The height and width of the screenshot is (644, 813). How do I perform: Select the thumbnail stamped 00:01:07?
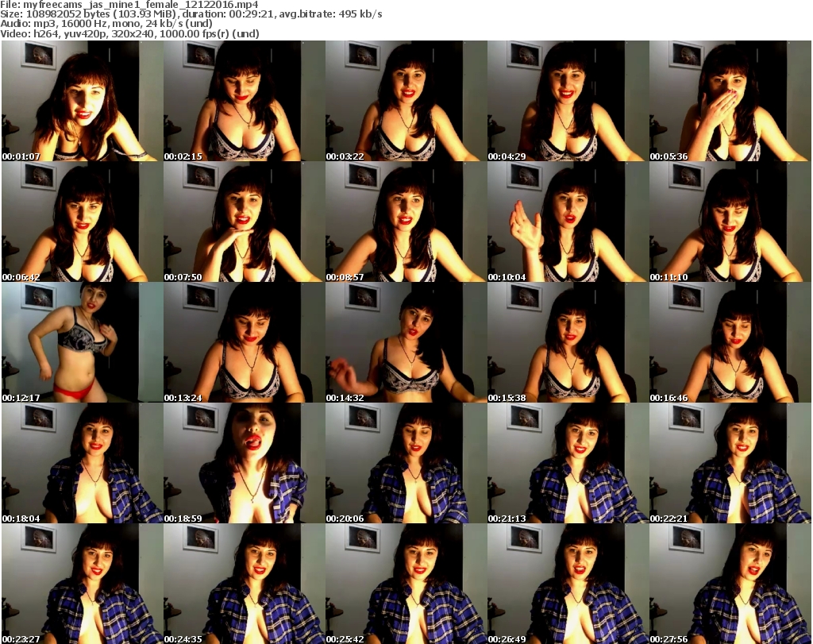[x=83, y=101]
